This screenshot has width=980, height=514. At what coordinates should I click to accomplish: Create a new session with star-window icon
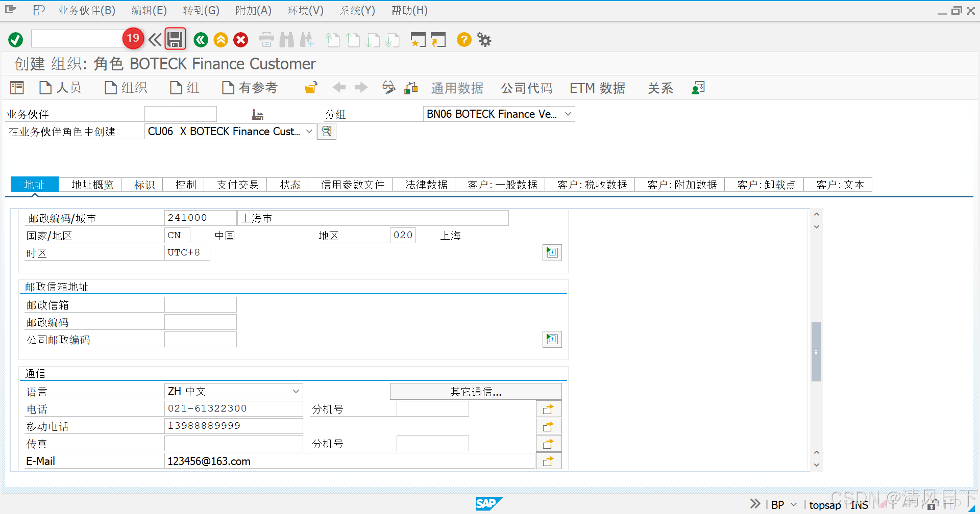point(418,39)
